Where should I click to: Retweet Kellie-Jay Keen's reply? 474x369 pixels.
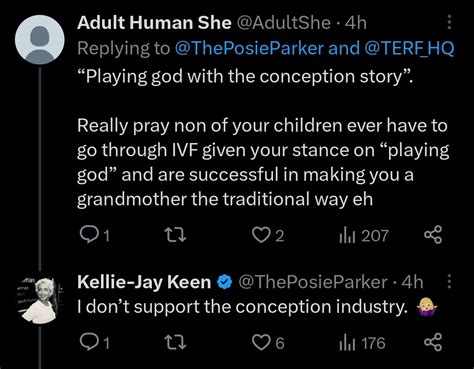[x=176, y=343]
